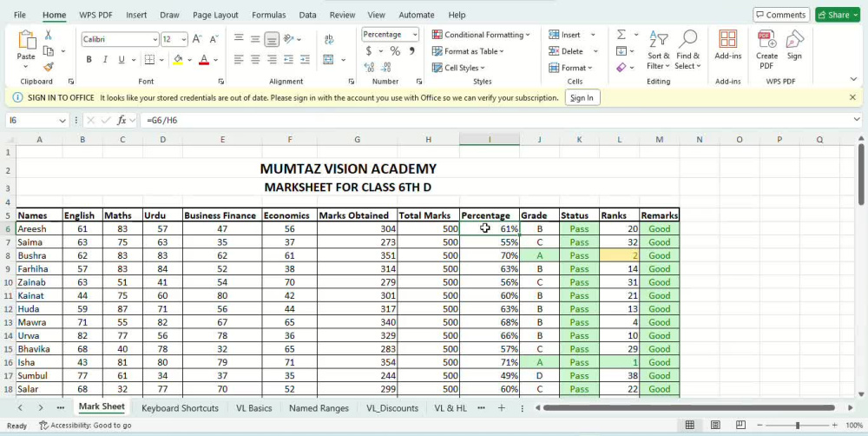Toggle Bold formatting
This screenshot has width=868, height=436.
pos(89,59)
